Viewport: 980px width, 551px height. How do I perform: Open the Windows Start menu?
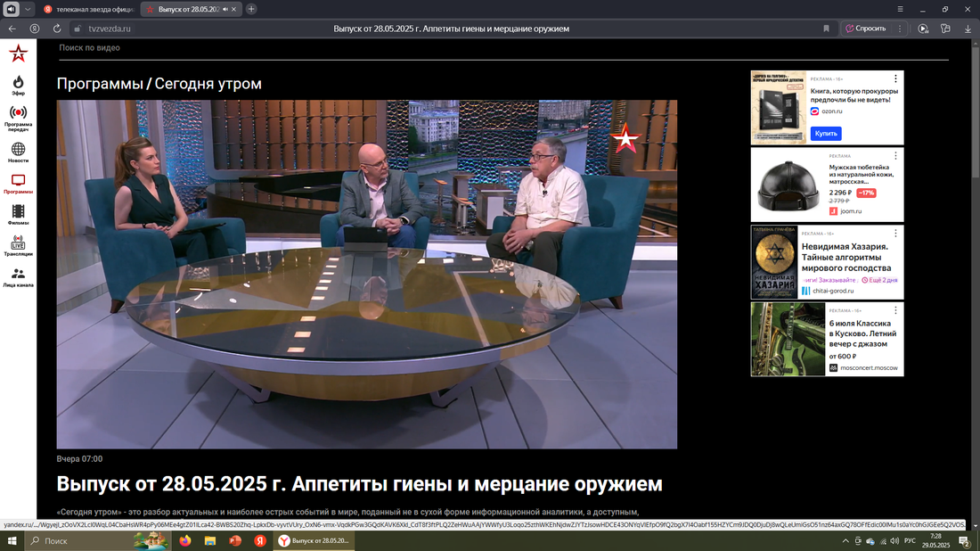pos(12,541)
